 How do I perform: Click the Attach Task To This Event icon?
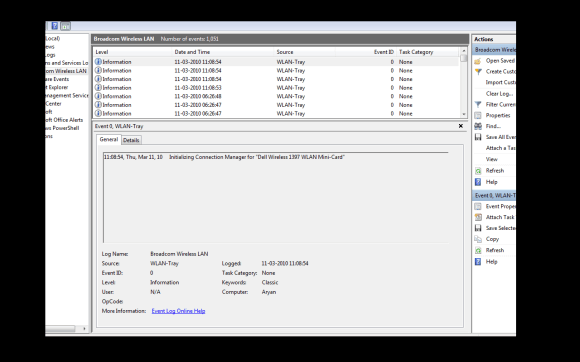(x=478, y=217)
